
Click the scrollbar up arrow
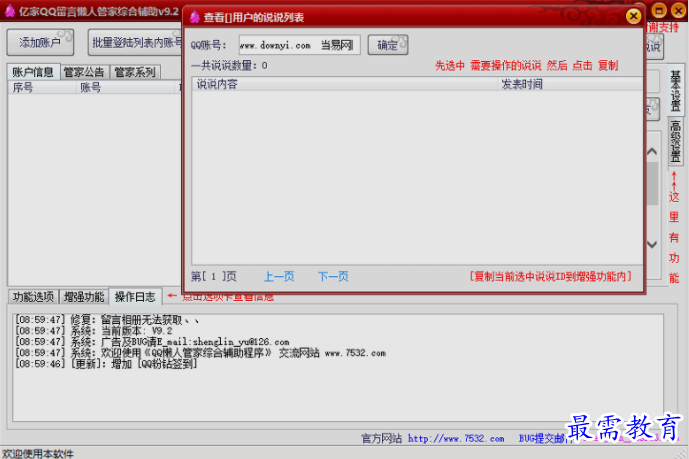(652, 152)
